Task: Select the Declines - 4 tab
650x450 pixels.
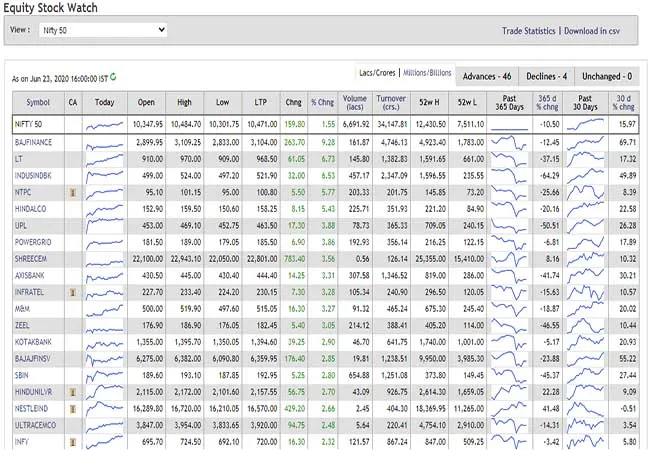Action: 546,76
